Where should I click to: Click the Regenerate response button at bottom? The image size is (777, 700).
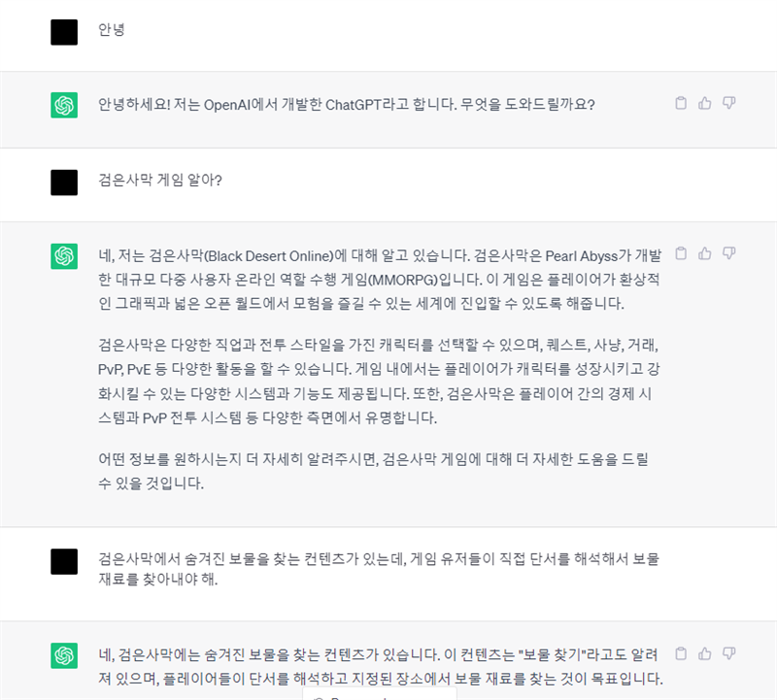380,694
